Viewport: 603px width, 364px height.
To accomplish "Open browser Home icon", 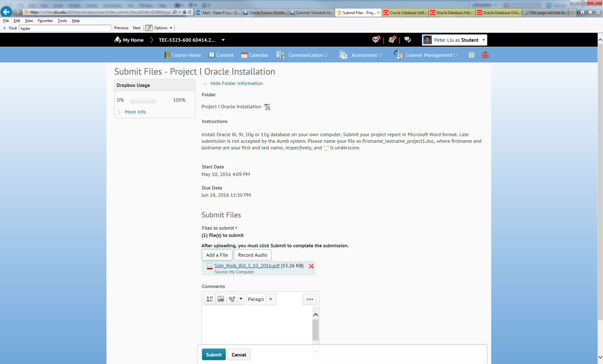I will 583,12.
